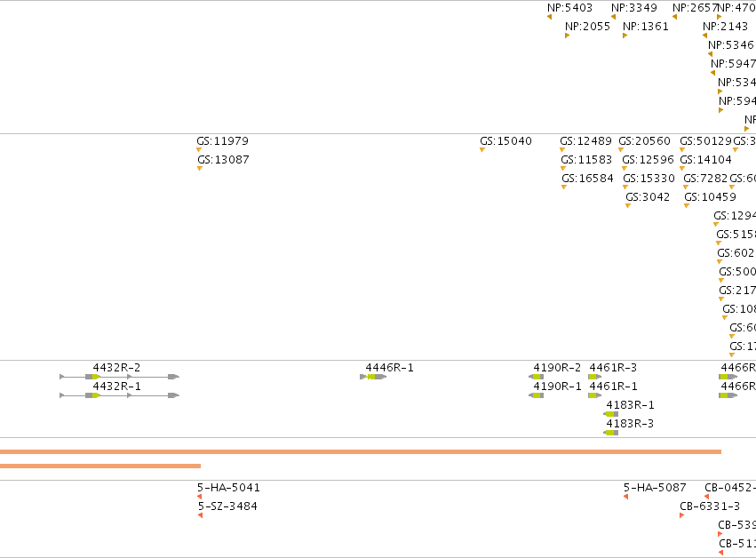Viewport: 756px width, 558px height.
Task: Select the GS:15040 feature label
Action: point(505,141)
